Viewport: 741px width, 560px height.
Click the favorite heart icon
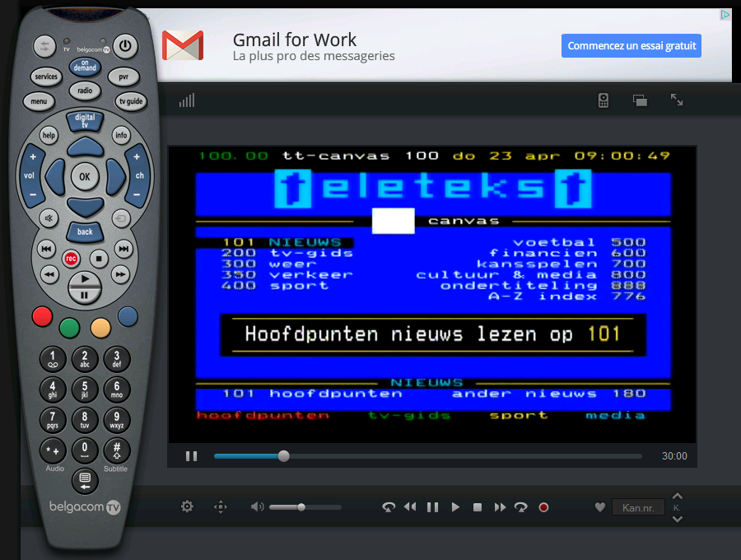(600, 507)
